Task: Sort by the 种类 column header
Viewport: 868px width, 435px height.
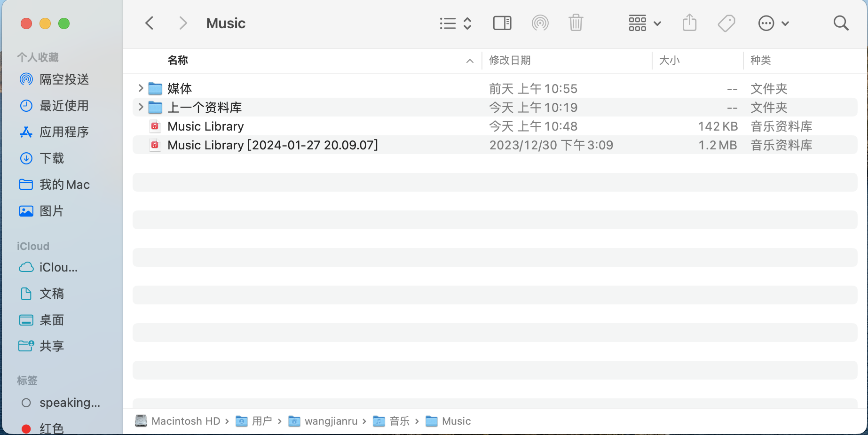Action: 760,60
